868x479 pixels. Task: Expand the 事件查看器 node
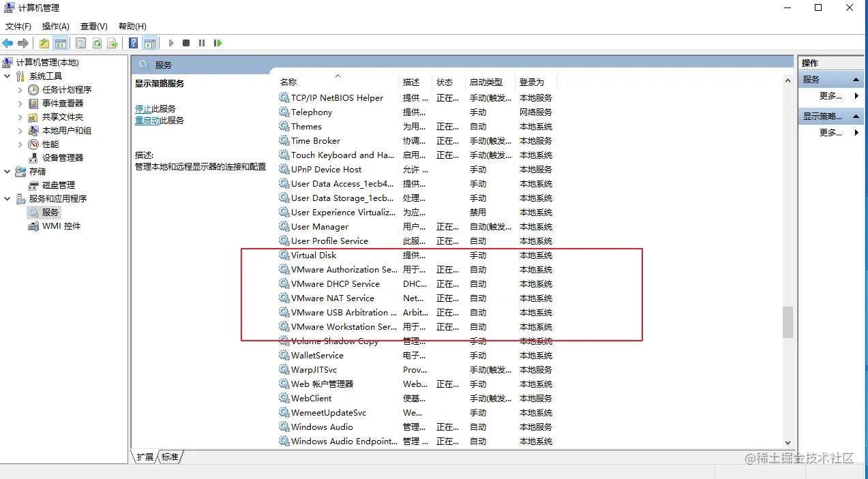pos(20,104)
